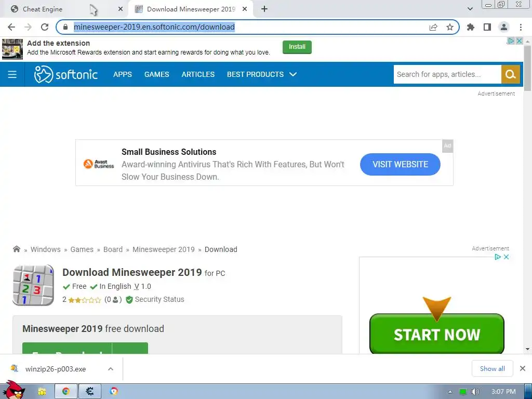Click the home icon in breadcrumb
532x399 pixels.
[x=16, y=249]
